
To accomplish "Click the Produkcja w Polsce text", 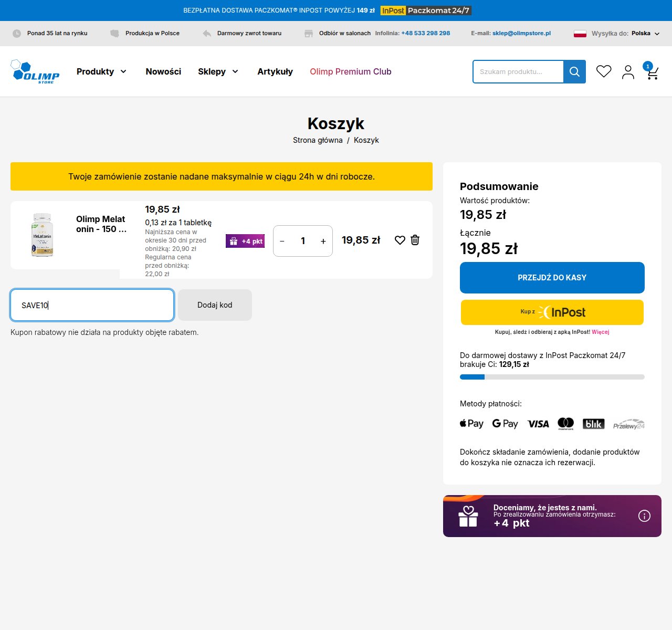I will pos(152,33).
